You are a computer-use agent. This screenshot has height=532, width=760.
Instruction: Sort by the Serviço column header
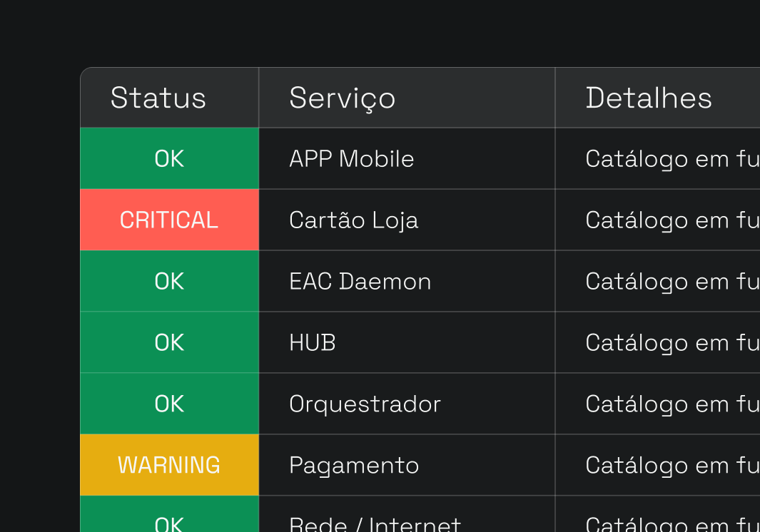(x=342, y=98)
